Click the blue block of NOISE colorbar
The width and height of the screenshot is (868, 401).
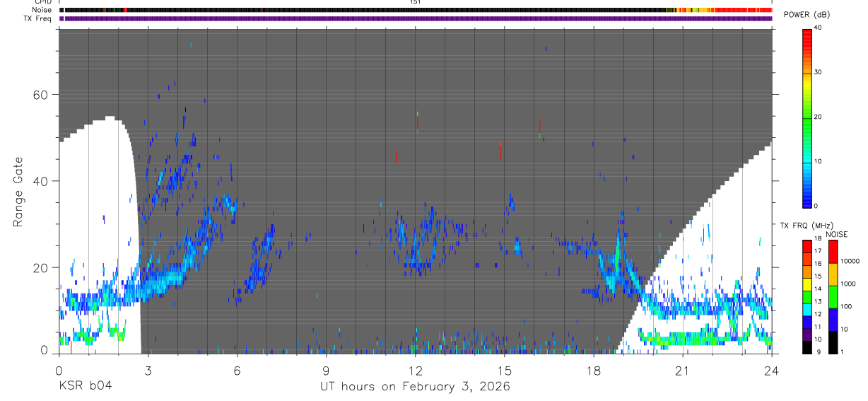(x=833, y=320)
